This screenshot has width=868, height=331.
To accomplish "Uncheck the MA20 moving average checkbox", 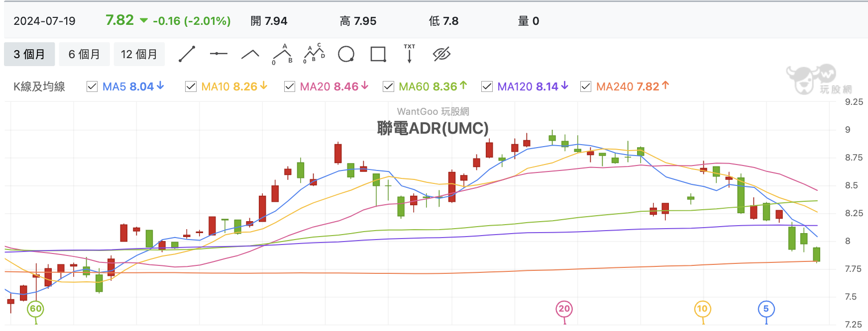I will point(290,86).
